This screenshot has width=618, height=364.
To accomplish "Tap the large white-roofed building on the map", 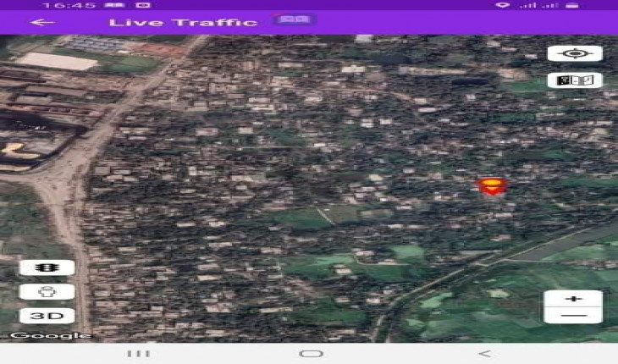I will click(55, 61).
